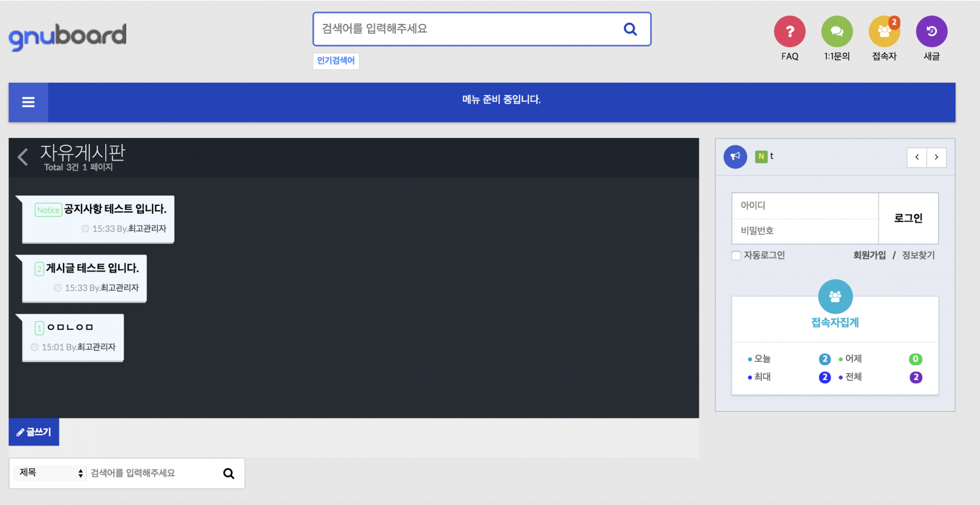Toggle the 자동로그인 checkbox
The height and width of the screenshot is (505, 980).
point(736,256)
